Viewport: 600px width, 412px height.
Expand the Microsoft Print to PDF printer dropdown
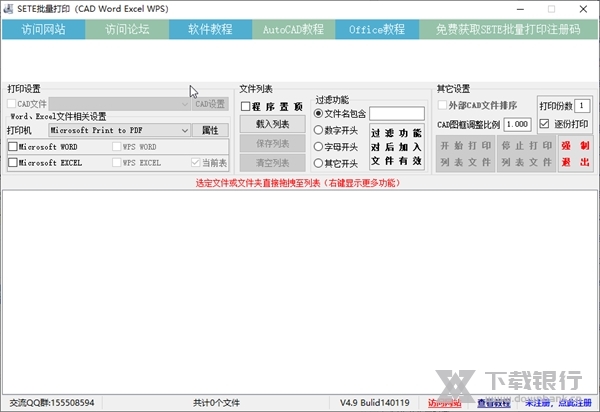pyautogui.click(x=185, y=130)
